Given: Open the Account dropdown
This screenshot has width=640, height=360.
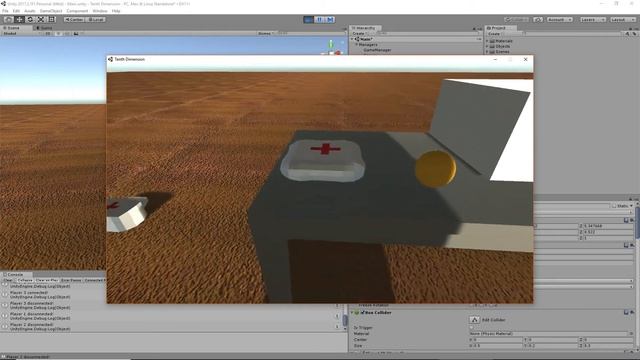Looking at the screenshot, I should 560,19.
